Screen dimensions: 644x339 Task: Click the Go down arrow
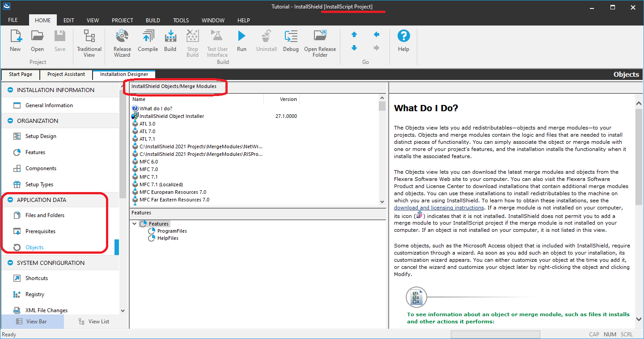(x=354, y=48)
